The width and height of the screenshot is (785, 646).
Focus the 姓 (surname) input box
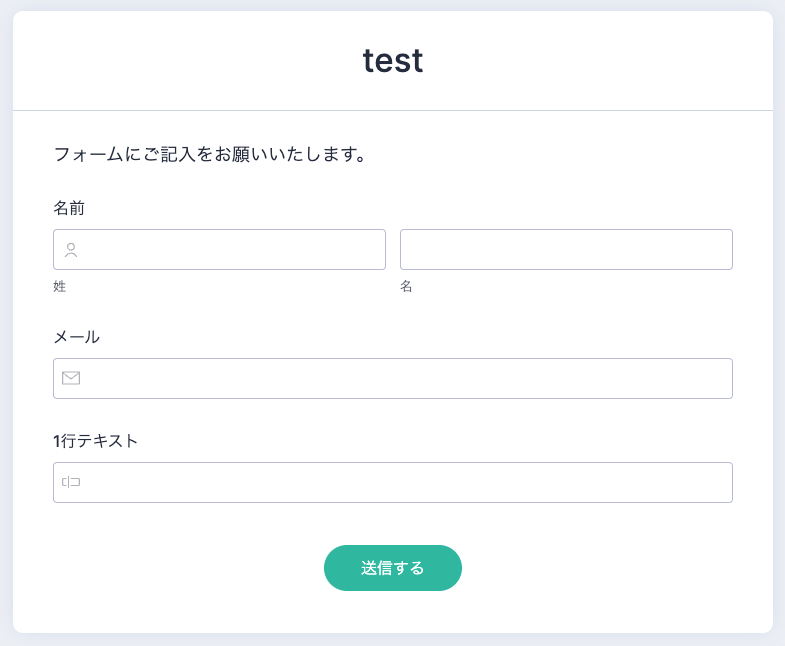(x=230, y=250)
